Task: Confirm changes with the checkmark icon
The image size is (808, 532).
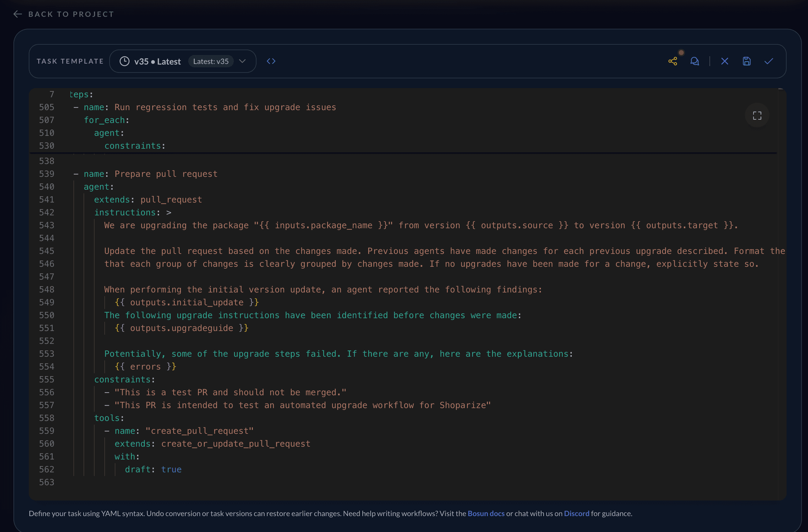Action: (x=769, y=61)
